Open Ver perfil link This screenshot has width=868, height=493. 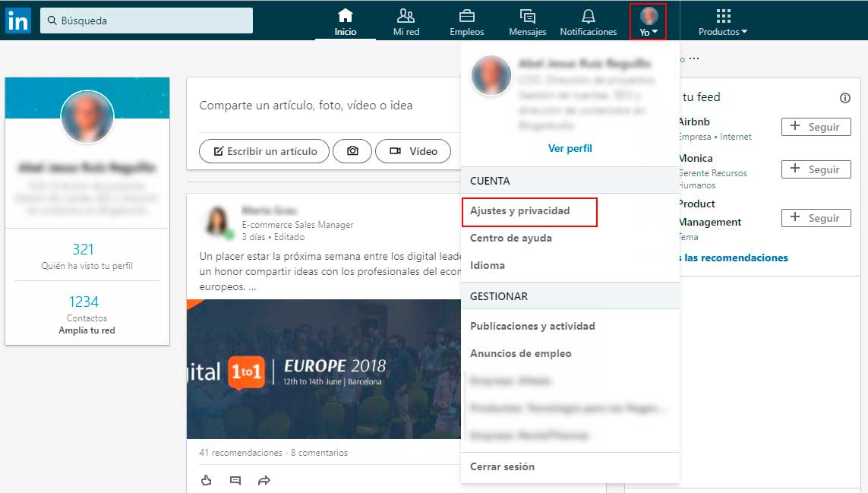(x=570, y=148)
